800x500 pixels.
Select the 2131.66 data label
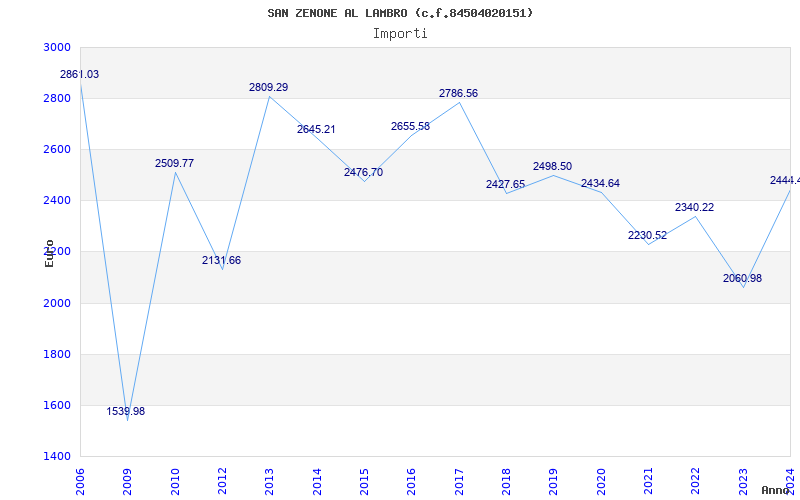[x=221, y=260]
